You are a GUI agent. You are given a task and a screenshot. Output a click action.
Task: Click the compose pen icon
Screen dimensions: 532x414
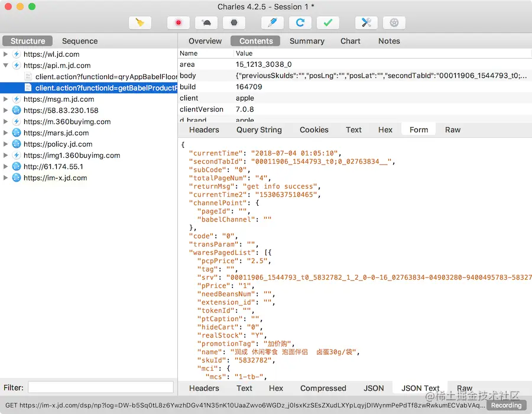[272, 22]
